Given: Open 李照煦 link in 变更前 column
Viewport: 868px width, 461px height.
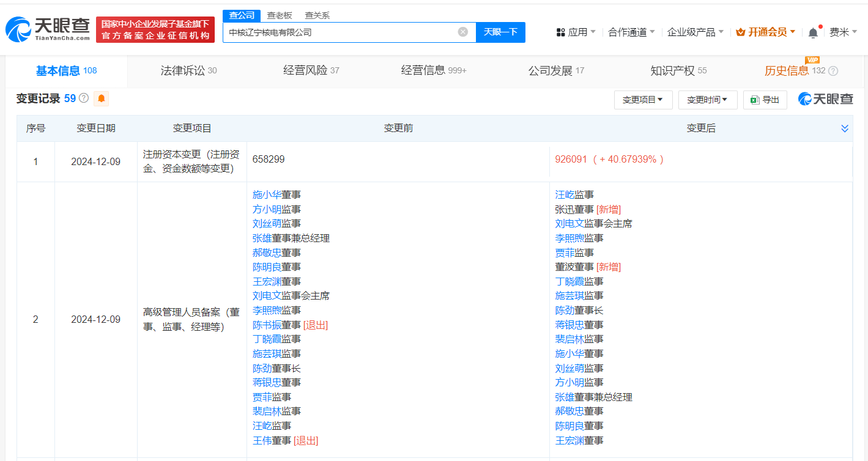Looking at the screenshot, I should (267, 310).
